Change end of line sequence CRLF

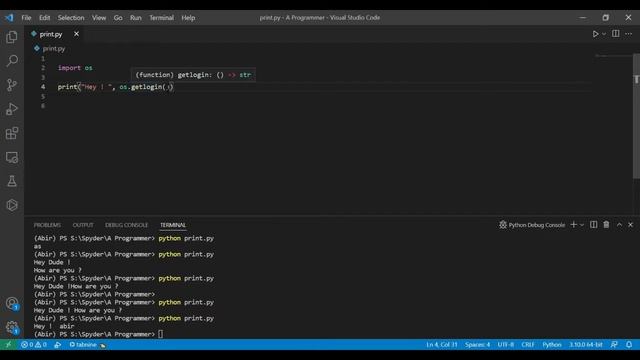coord(528,345)
